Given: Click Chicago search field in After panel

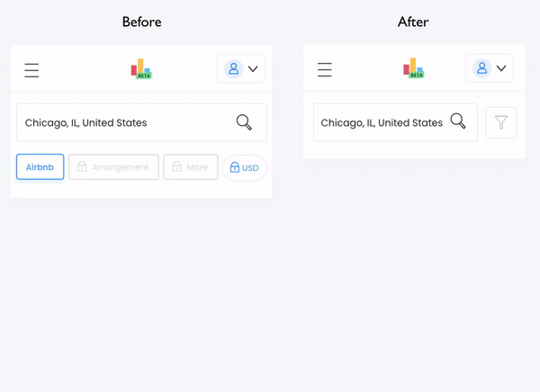Looking at the screenshot, I should pos(382,122).
